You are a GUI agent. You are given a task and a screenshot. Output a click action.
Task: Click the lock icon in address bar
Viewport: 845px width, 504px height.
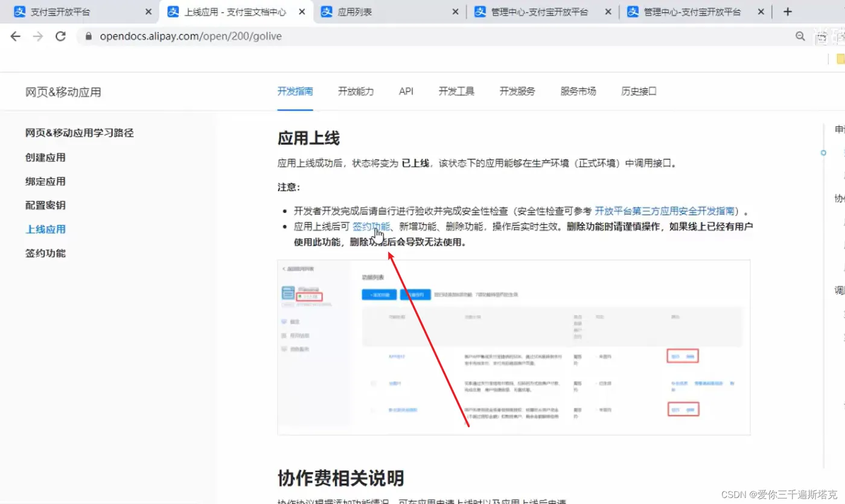coord(89,36)
